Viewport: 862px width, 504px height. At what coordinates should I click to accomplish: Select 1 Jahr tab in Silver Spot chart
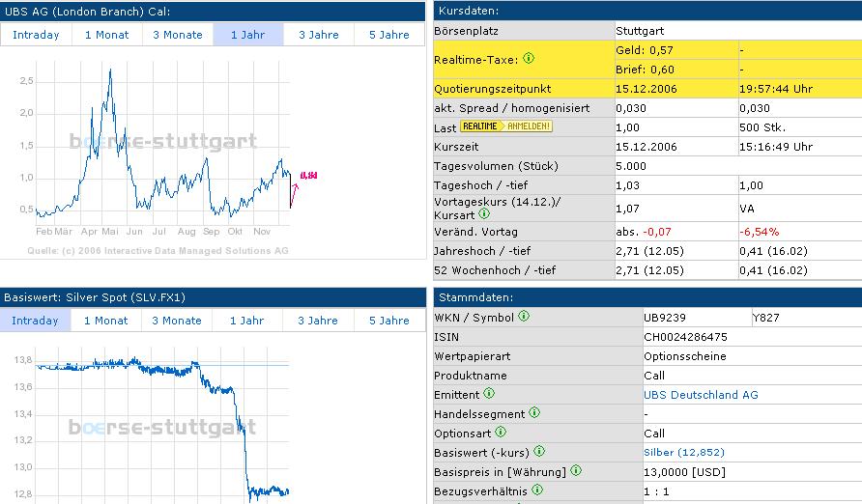[246, 321]
